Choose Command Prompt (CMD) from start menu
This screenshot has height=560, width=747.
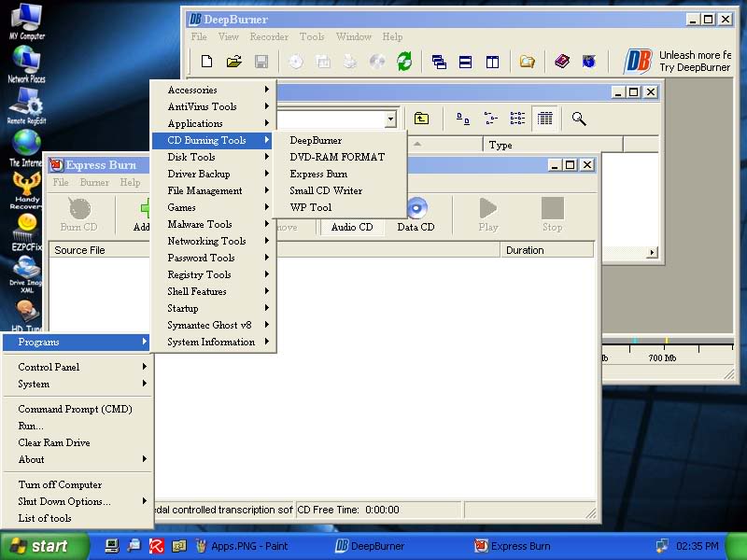(75, 409)
